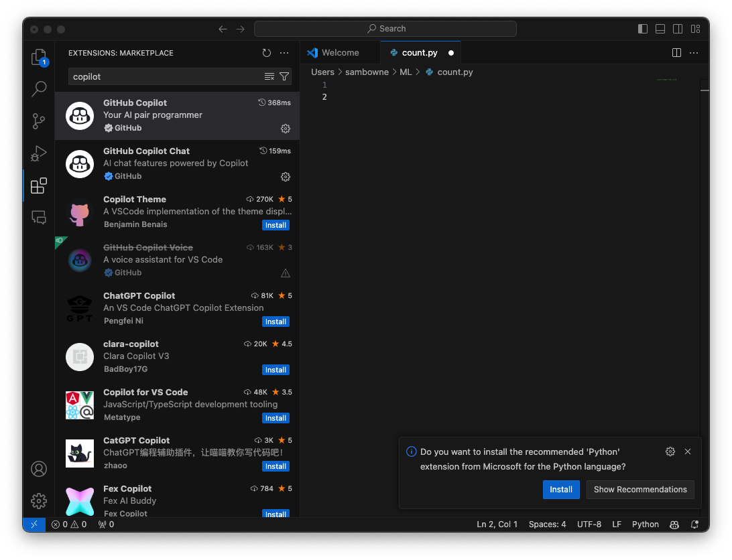Image resolution: width=732 pixels, height=560 pixels.
Task: Install the ChatGPT Copilot extension
Action: coord(276,322)
